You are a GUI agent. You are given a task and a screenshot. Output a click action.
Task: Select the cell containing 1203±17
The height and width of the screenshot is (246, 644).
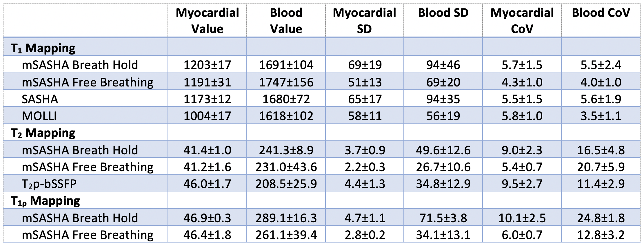coord(207,65)
